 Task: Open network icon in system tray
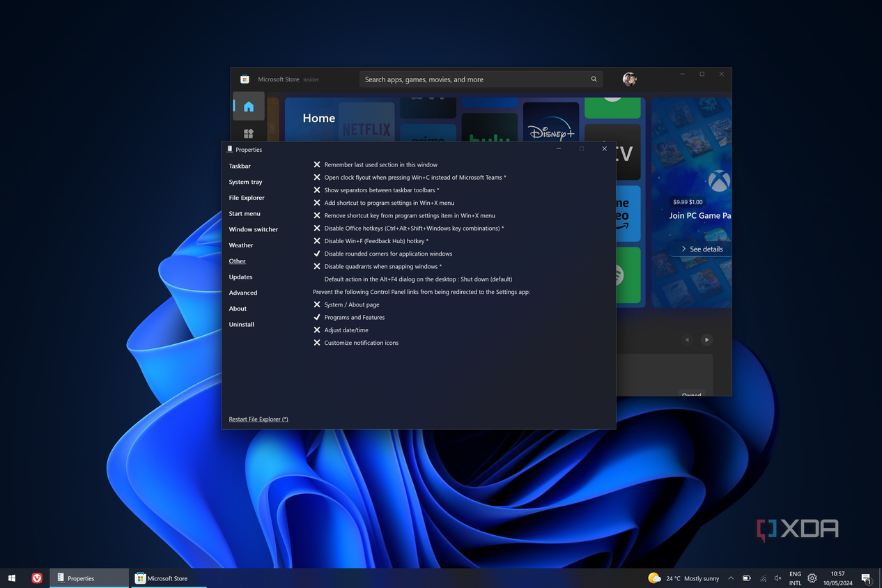763,578
